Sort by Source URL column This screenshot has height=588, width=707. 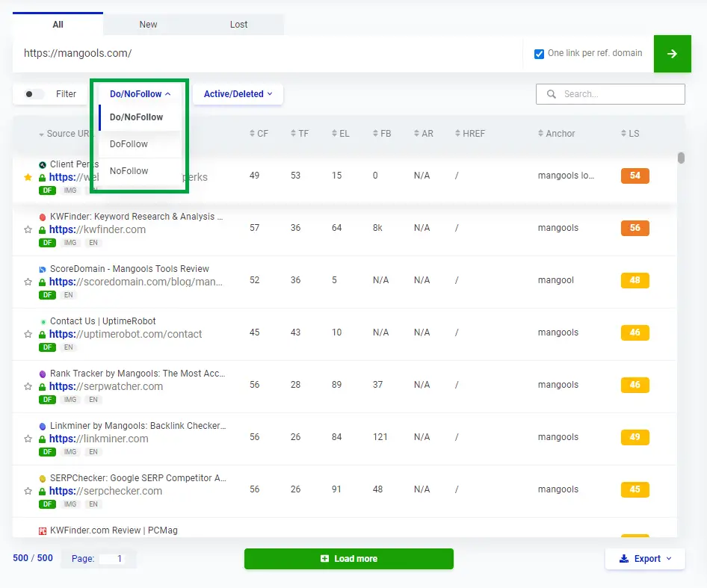(65, 134)
